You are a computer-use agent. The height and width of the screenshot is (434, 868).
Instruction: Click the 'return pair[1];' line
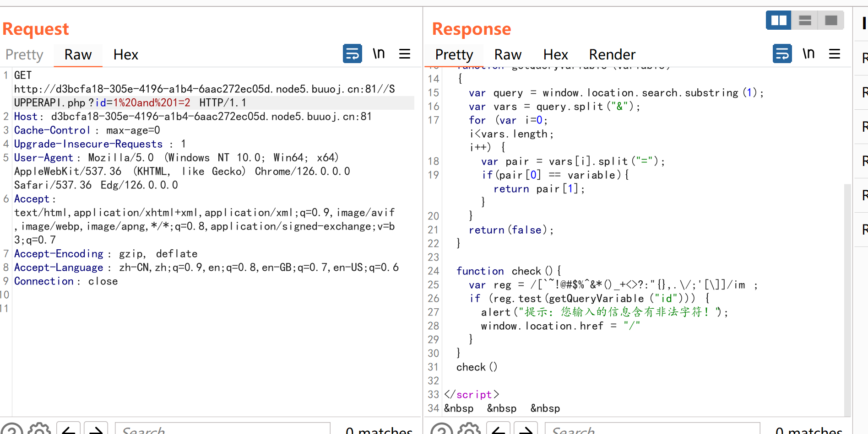pos(539,189)
